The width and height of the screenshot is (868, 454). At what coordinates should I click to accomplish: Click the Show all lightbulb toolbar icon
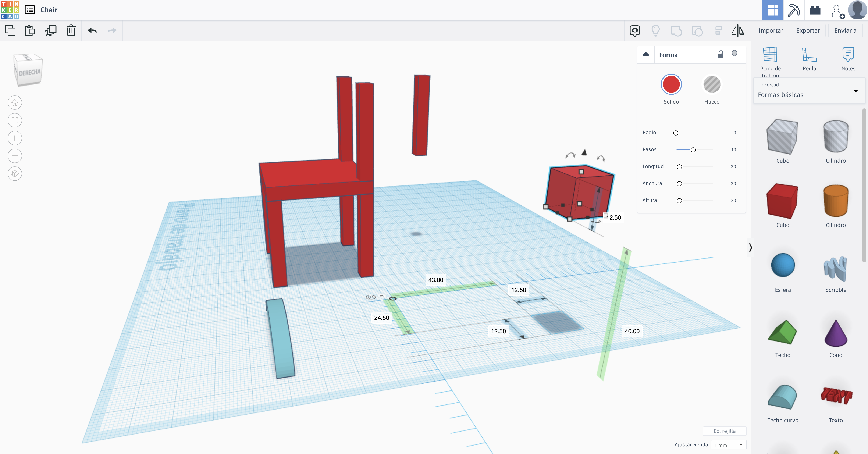click(655, 31)
